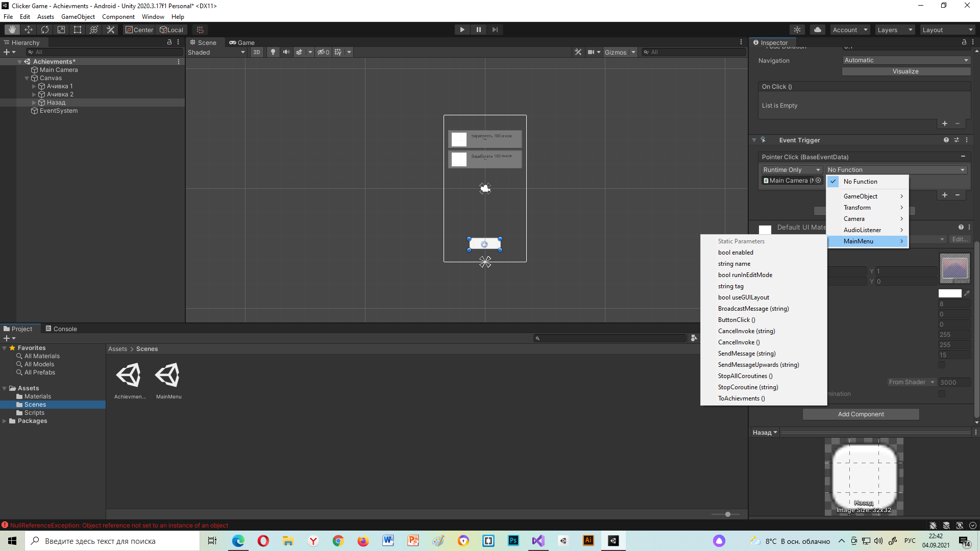The height and width of the screenshot is (551, 980).
Task: Open the File menu
Action: click(x=8, y=17)
